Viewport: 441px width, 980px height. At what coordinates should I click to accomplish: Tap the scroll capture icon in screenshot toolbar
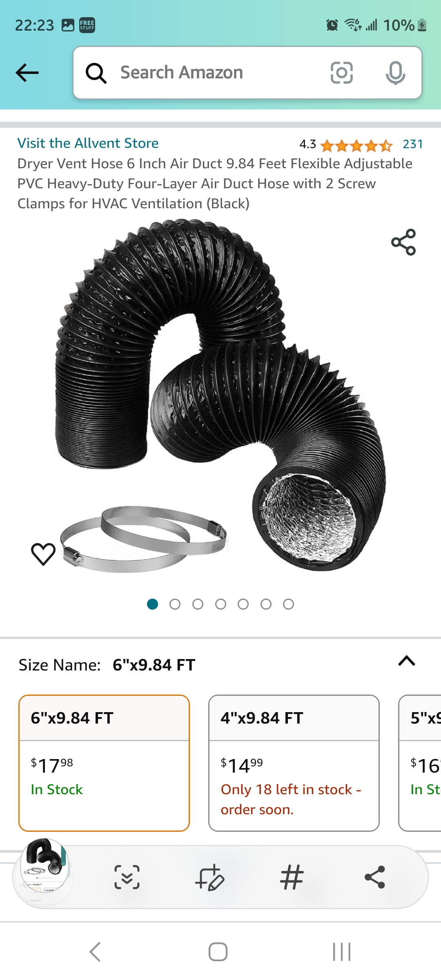[127, 877]
